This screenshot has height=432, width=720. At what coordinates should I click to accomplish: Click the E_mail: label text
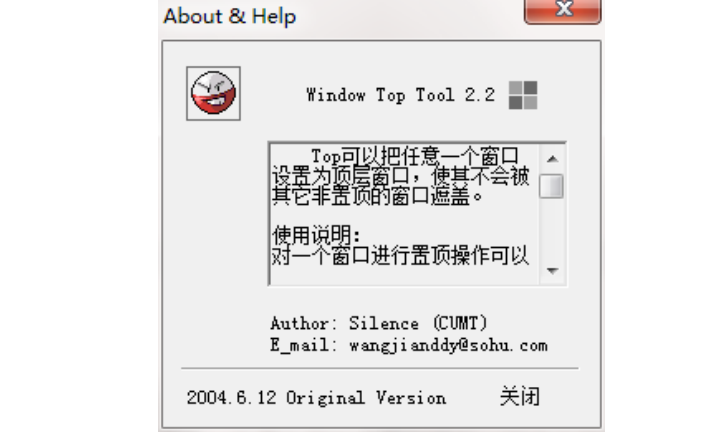pyautogui.click(x=300, y=346)
